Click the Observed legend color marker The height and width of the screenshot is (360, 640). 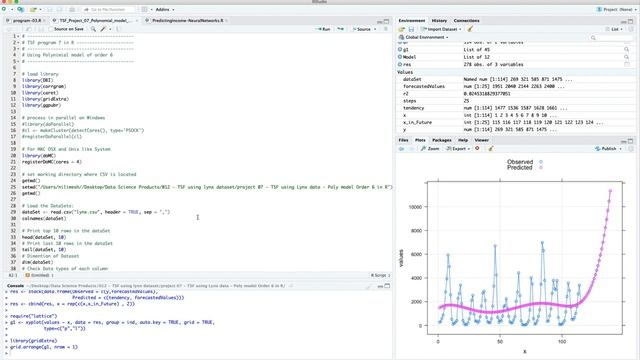[x=541, y=162]
